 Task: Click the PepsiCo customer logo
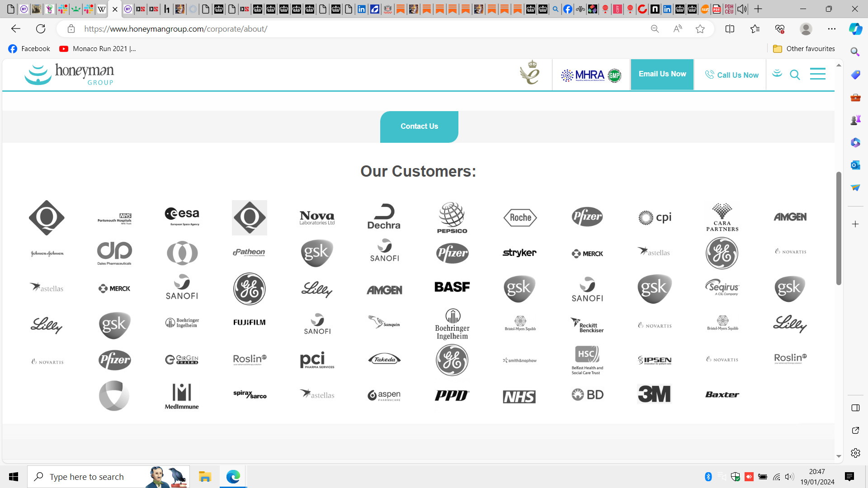click(452, 217)
